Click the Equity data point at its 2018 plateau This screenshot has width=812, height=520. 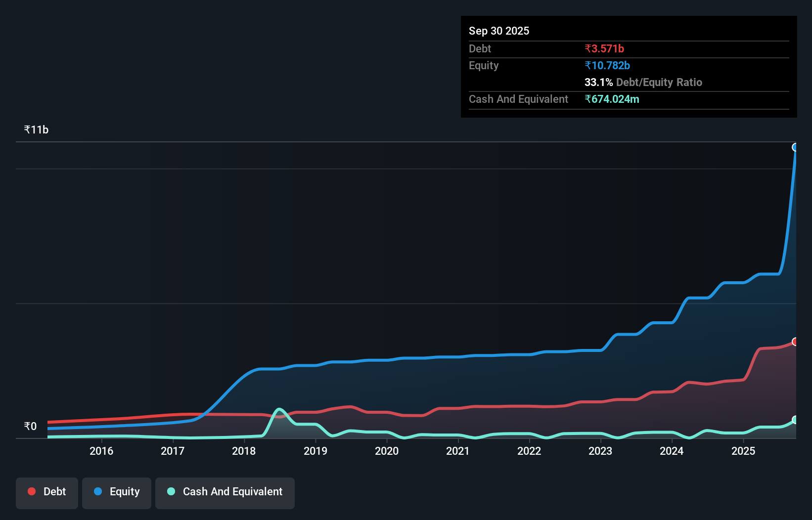coord(267,369)
